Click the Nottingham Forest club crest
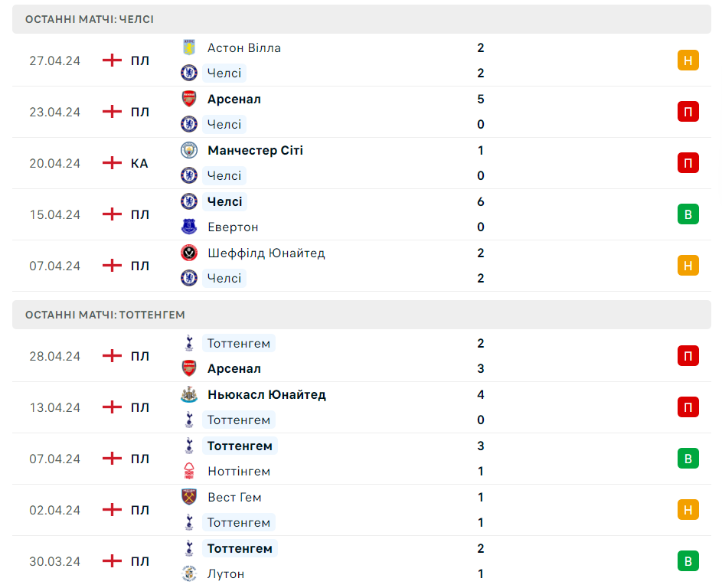Image resolution: width=722 pixels, height=588 pixels. 189,471
